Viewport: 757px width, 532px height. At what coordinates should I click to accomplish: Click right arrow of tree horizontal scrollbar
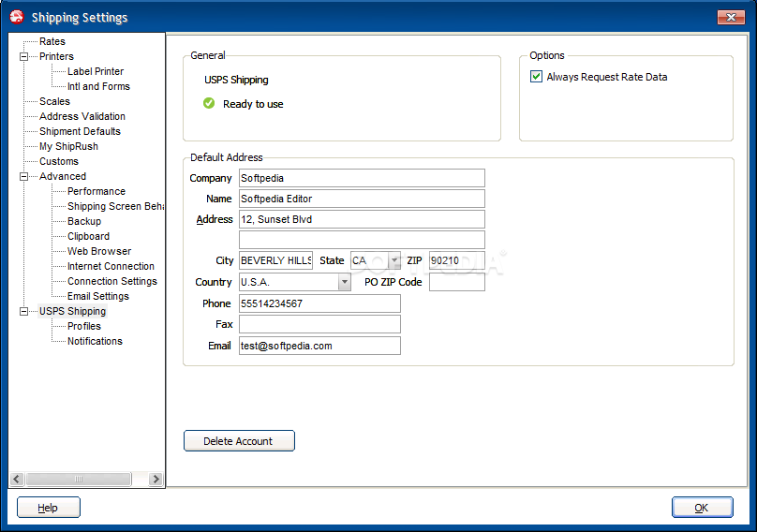coord(156,479)
